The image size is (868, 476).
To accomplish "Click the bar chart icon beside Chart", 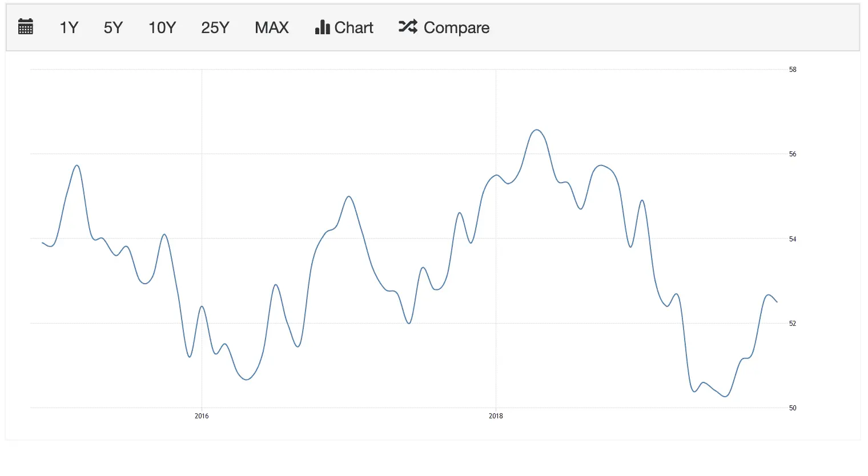I will point(323,27).
